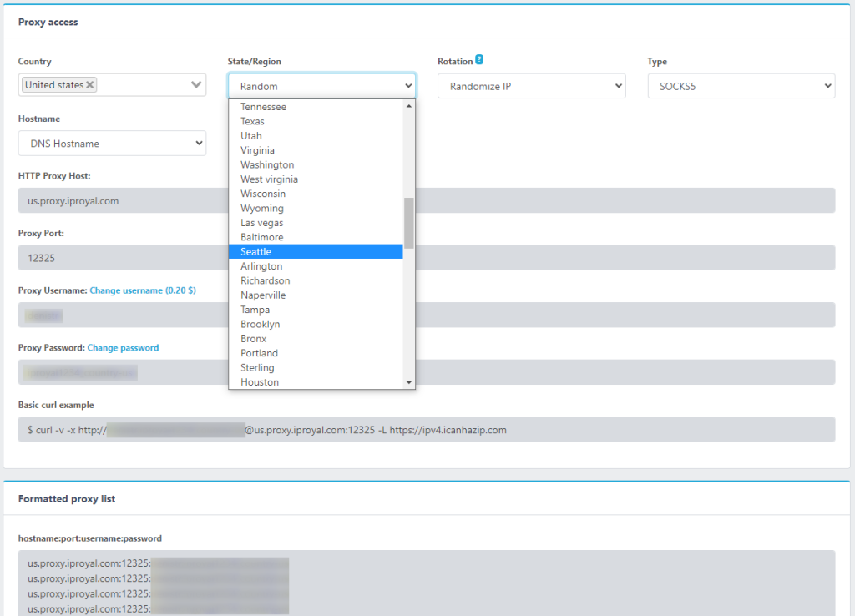Select Sterling from the list

click(316, 368)
